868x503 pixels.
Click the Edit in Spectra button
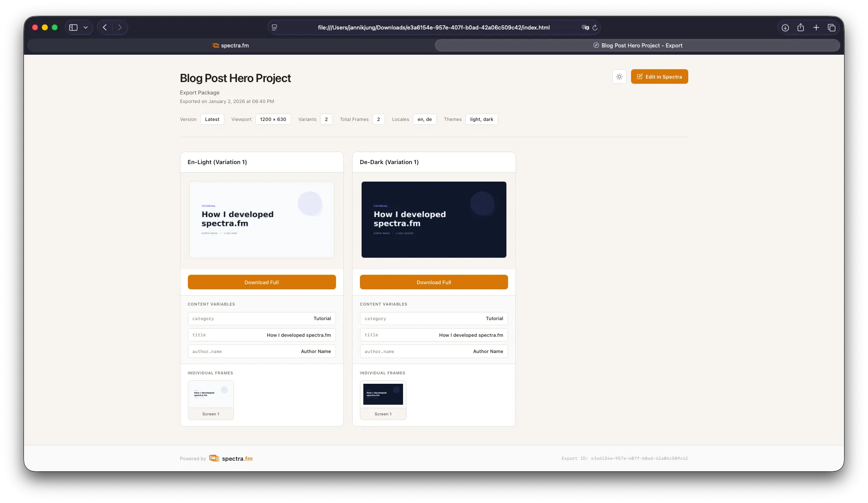[659, 76]
